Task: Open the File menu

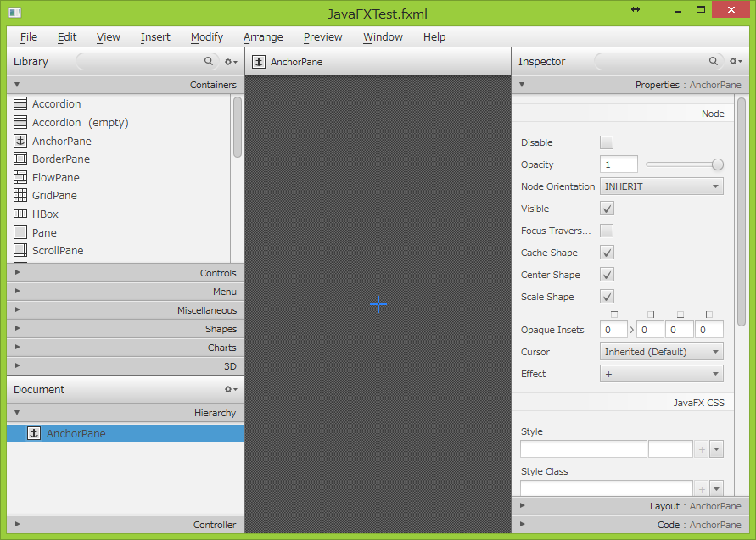Action: point(29,36)
